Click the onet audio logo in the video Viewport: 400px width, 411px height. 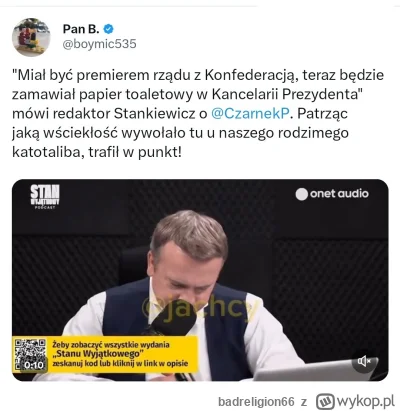pyautogui.click(x=332, y=194)
